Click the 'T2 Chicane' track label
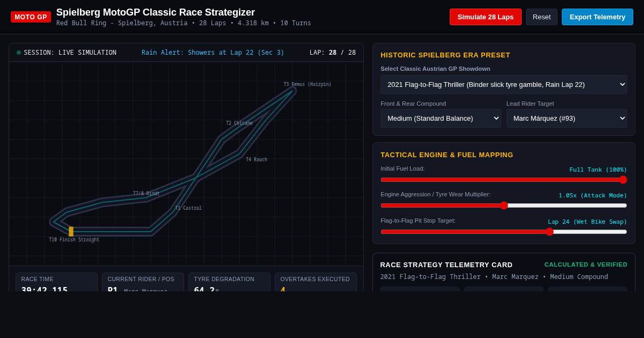This screenshot has height=338, width=644. [x=239, y=123]
